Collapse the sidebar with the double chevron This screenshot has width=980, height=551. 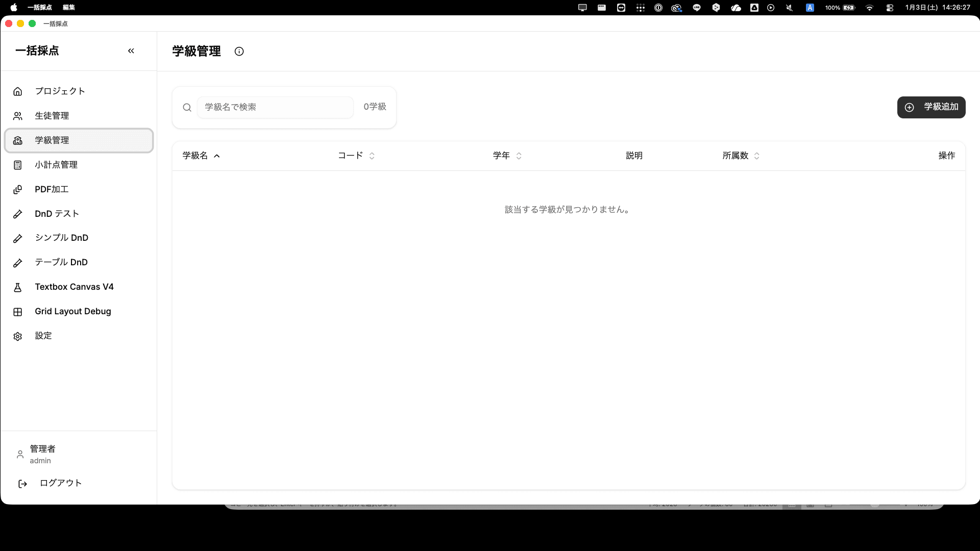131,51
